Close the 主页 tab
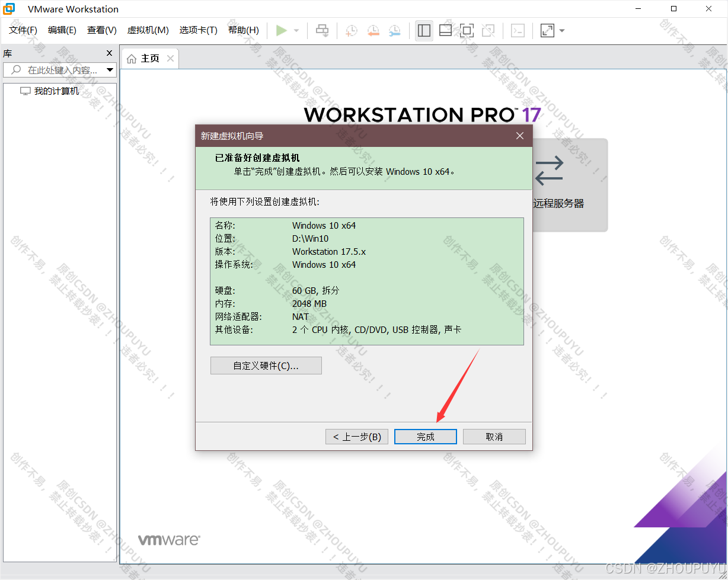Image resolution: width=728 pixels, height=580 pixels. pyautogui.click(x=170, y=58)
